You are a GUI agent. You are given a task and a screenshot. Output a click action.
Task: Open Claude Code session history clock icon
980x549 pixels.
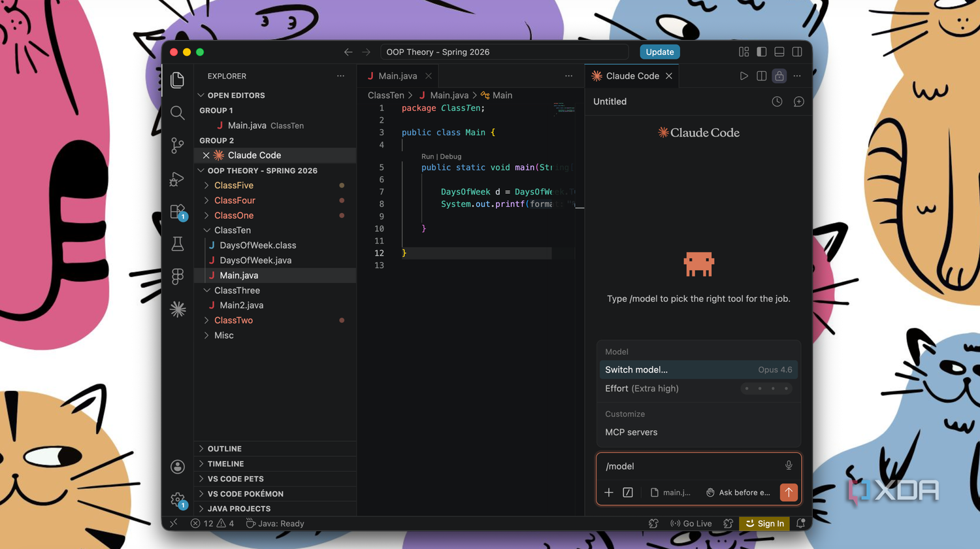(777, 101)
